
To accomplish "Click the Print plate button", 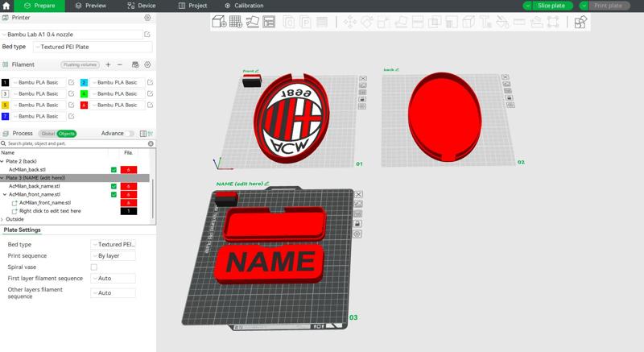I will [608, 6].
